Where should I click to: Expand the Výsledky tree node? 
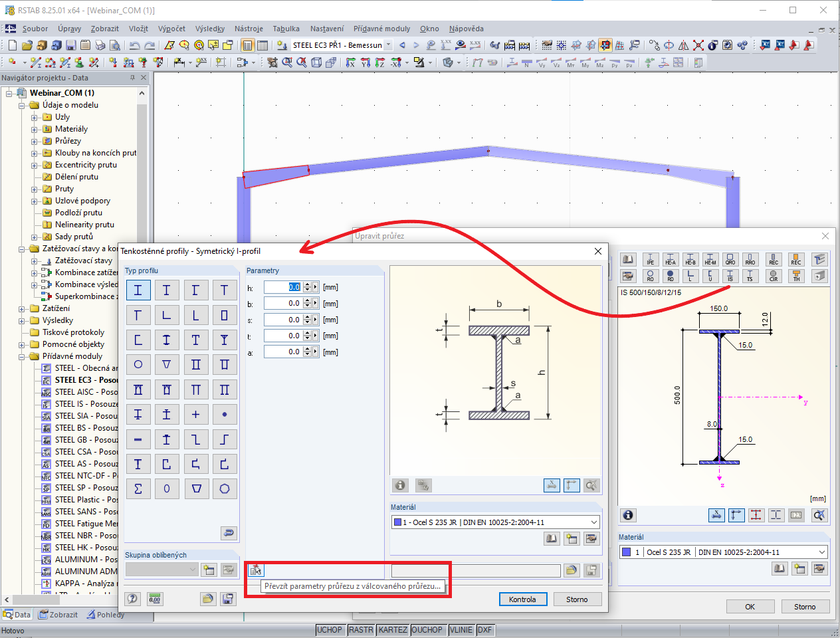click(x=22, y=321)
